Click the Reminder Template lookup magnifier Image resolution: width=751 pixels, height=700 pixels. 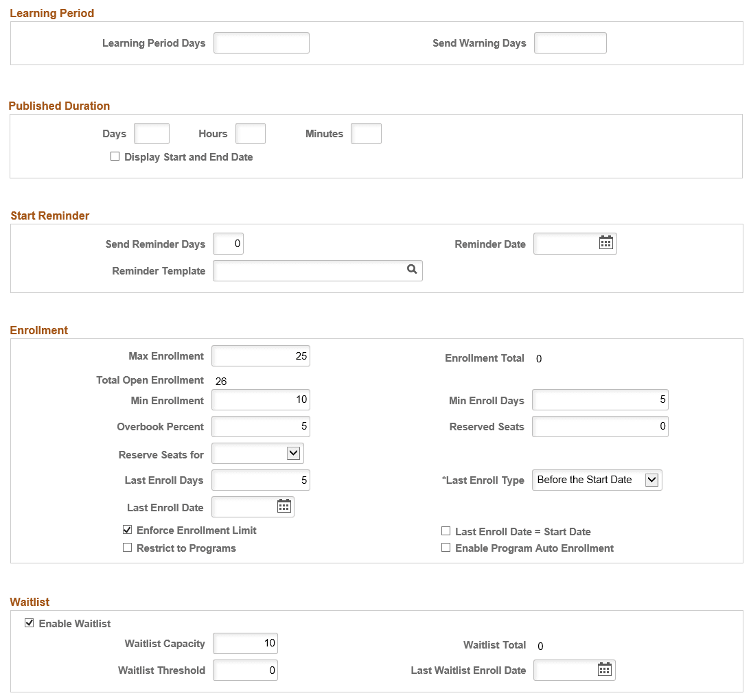click(x=411, y=270)
